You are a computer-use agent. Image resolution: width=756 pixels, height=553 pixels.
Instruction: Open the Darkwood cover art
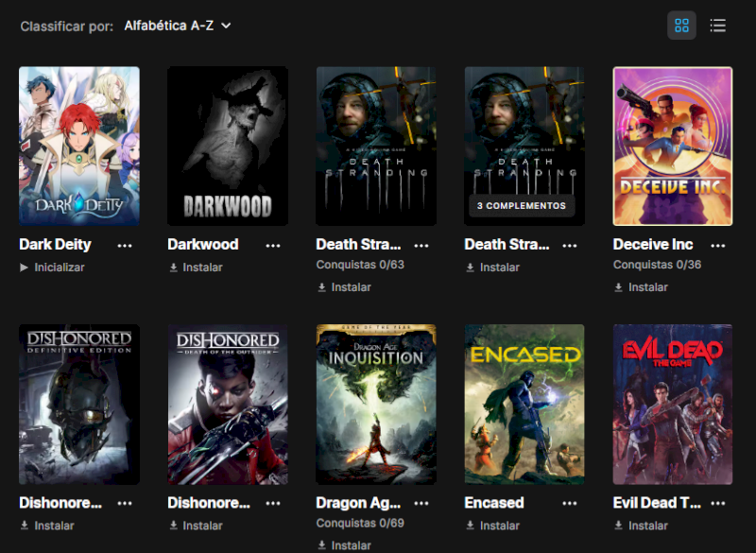[x=228, y=147]
